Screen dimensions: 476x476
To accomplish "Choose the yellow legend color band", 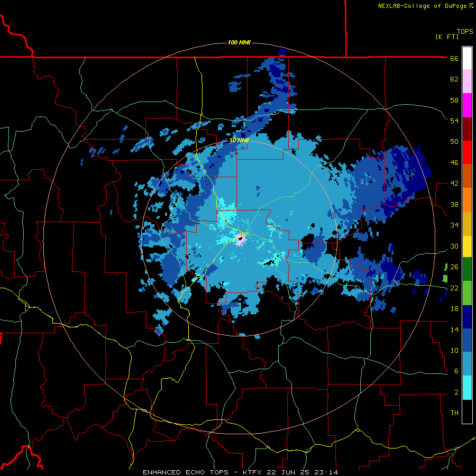I will tap(467, 246).
